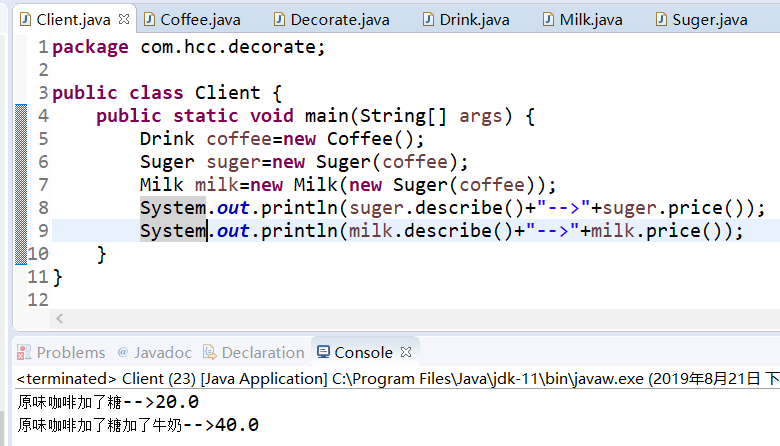Click the package keyword on line 1
Image resolution: width=780 pixels, height=446 pixels.
pyautogui.click(x=90, y=47)
